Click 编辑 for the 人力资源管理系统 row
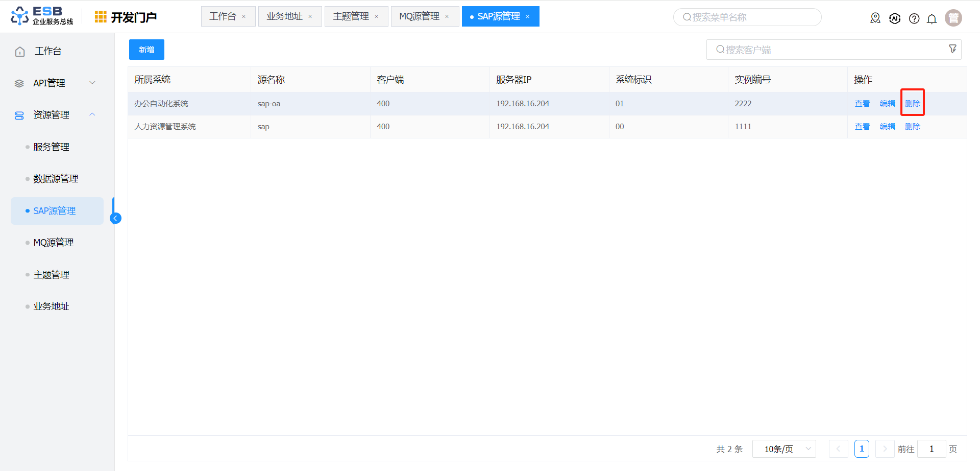Screen dimensions: 980x471 (887, 127)
